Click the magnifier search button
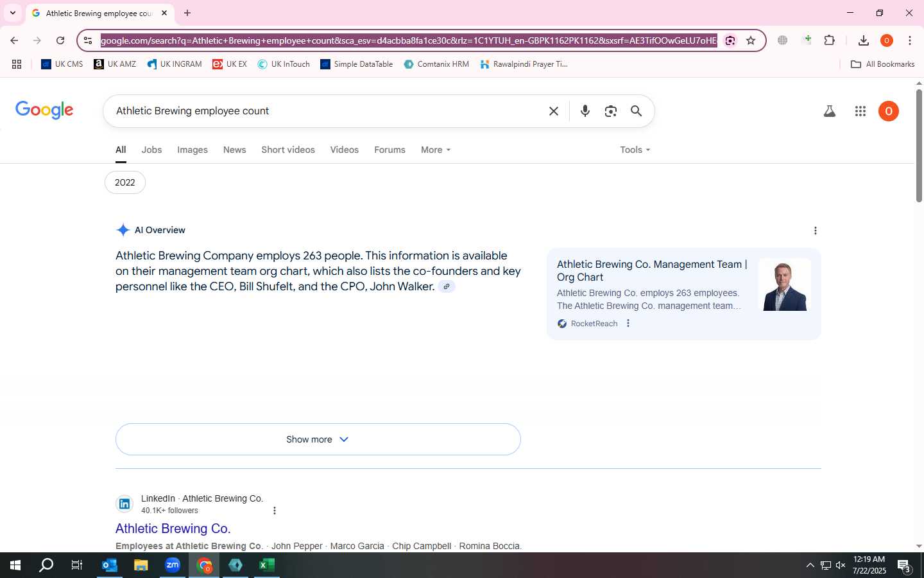The image size is (924, 578). (636, 111)
